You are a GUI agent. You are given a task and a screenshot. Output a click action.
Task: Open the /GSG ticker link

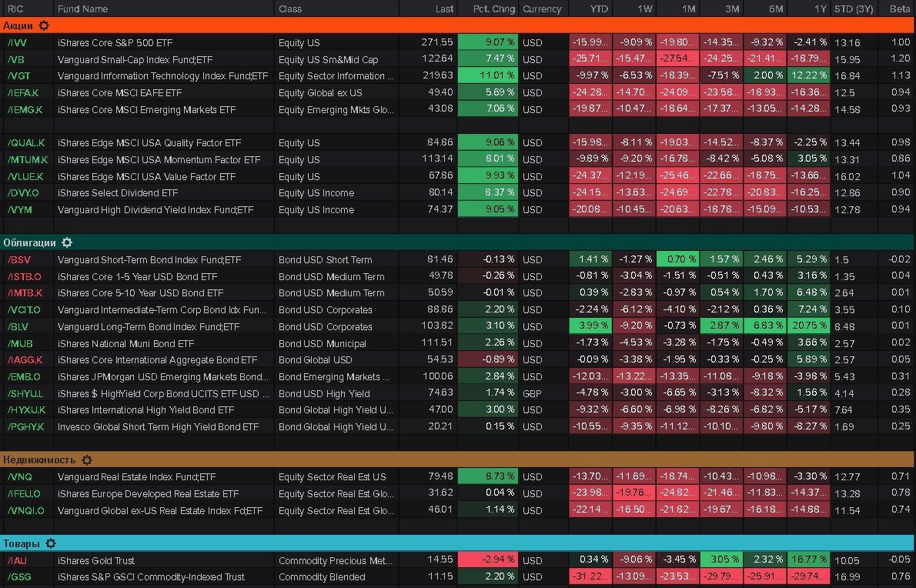(18, 577)
